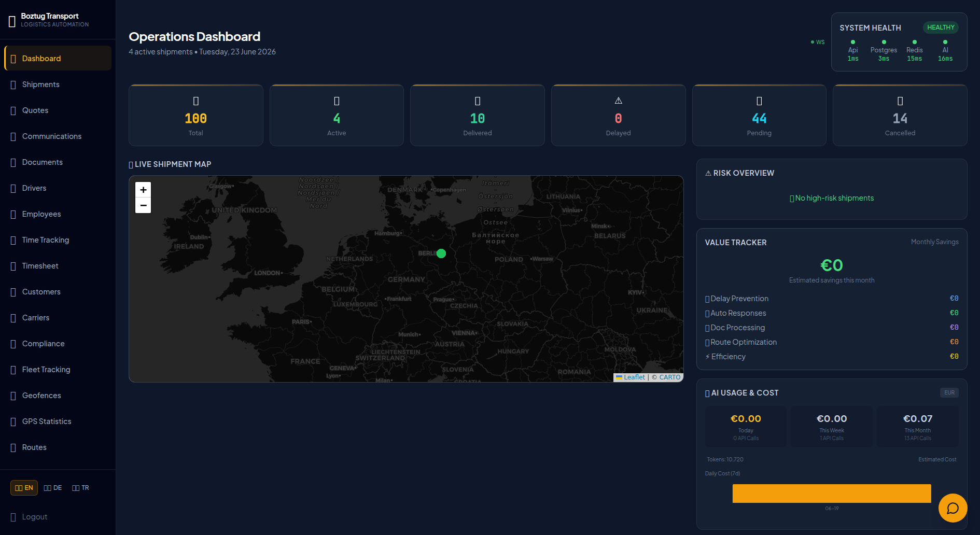Click the Delivered card showing 10
The height and width of the screenshot is (535, 980).
tap(478, 115)
